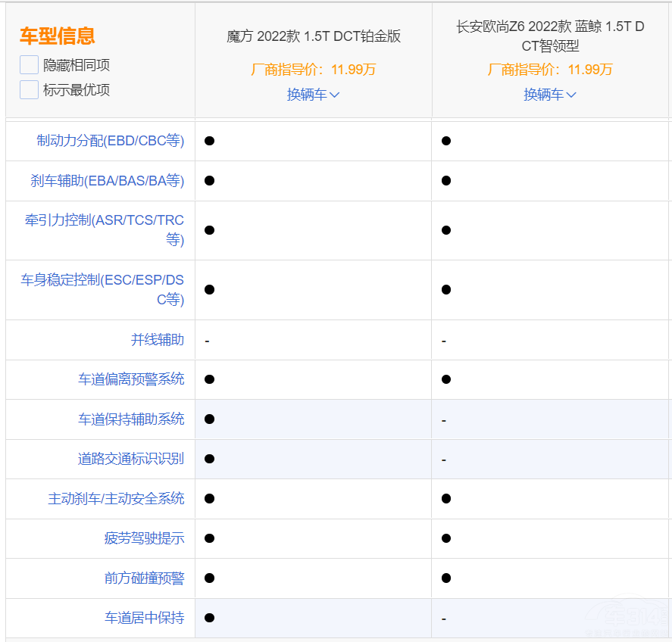Enable the 隐藏相同项 checkbox
Viewport: 672px width, 642px height.
point(29,64)
